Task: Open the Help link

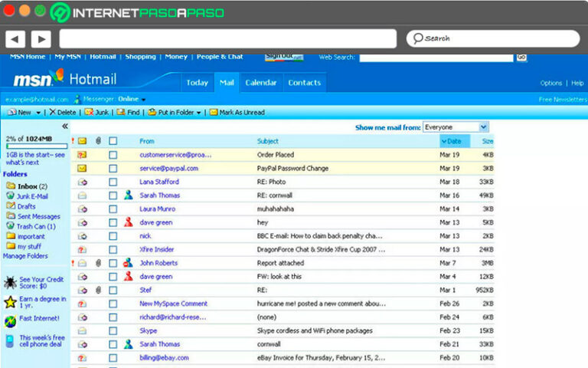Action: click(x=577, y=83)
